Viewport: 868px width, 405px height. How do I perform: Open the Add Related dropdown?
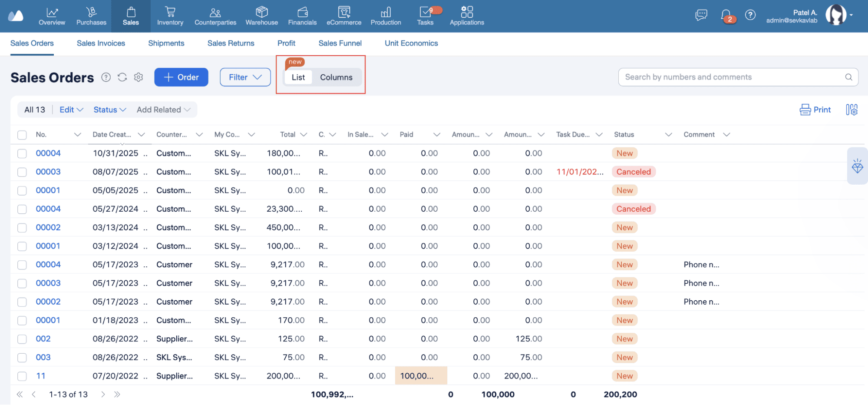tap(163, 110)
